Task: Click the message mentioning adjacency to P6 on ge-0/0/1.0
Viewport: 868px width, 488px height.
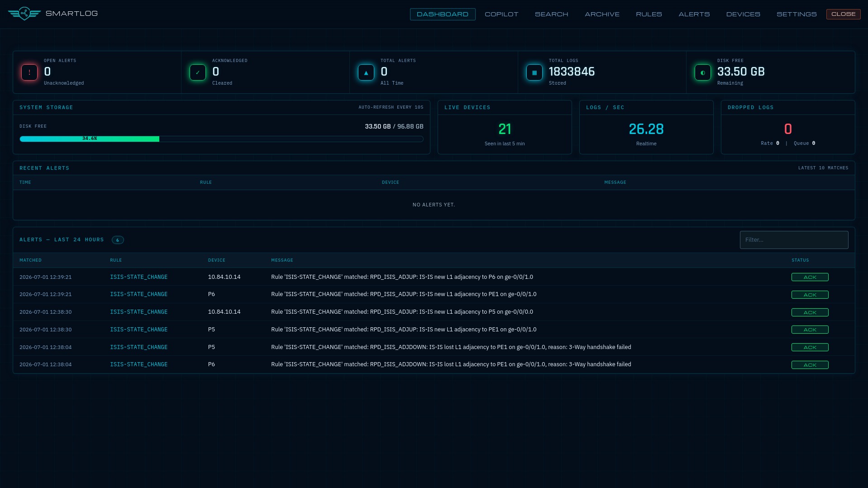Action: [402, 277]
